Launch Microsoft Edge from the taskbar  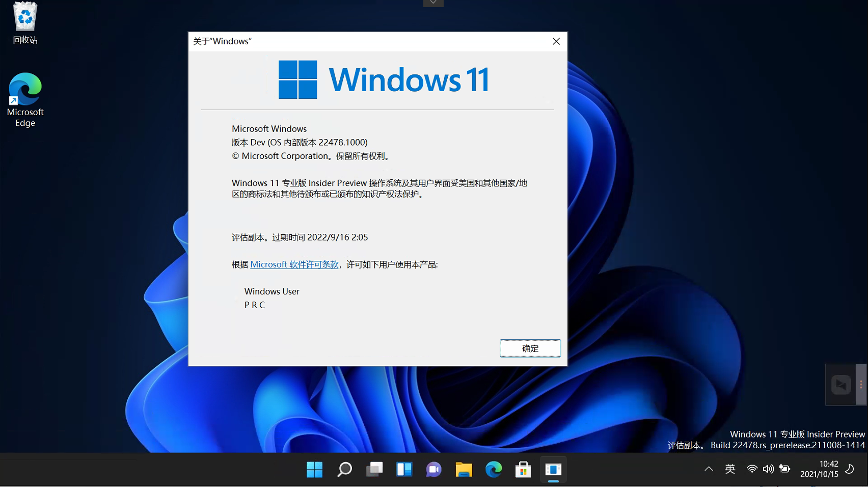493,469
